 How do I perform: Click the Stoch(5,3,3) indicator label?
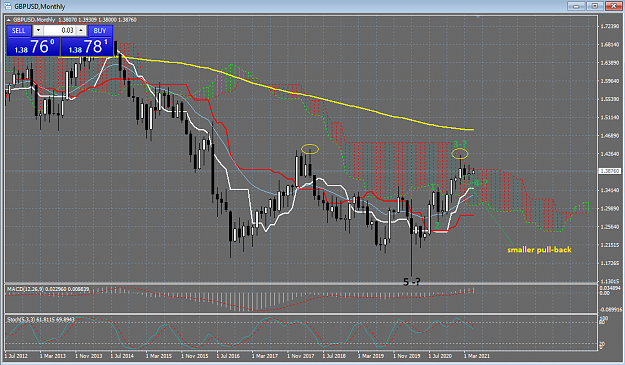click(x=41, y=320)
